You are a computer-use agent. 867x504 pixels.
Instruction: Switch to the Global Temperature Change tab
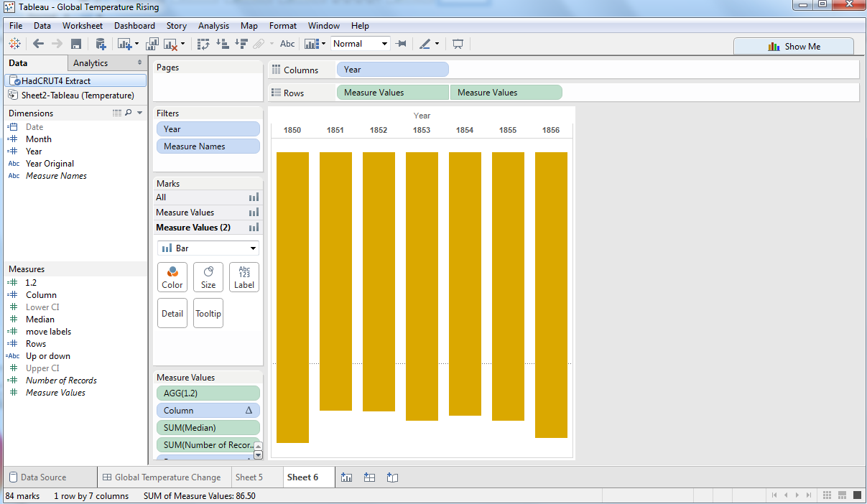coord(161,477)
